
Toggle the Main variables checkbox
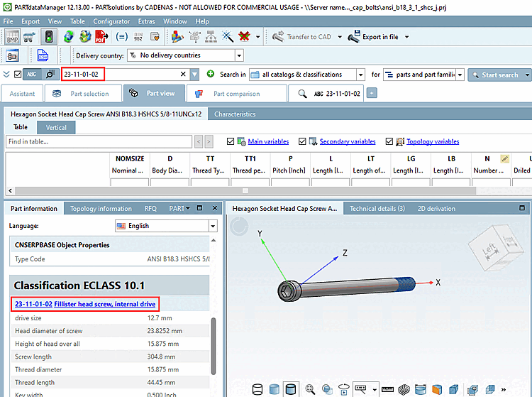[x=231, y=141]
